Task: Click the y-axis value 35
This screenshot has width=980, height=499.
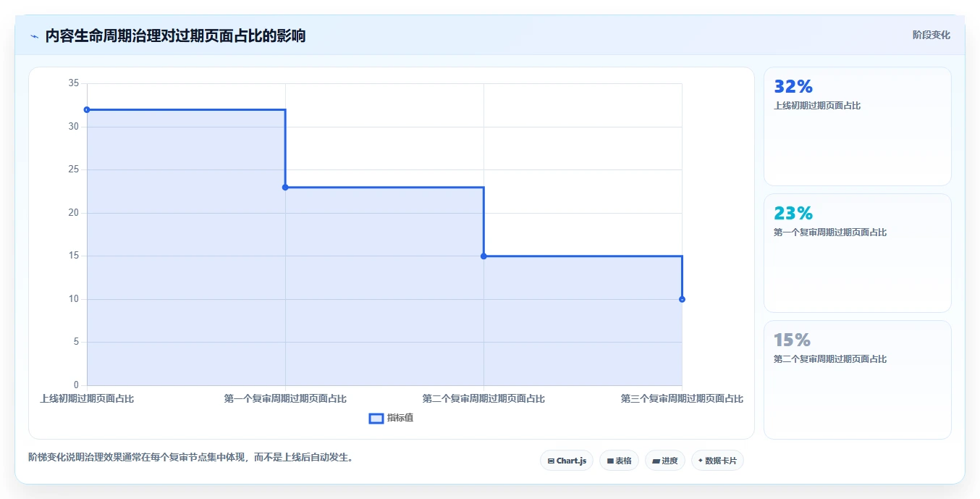Action: (74, 83)
